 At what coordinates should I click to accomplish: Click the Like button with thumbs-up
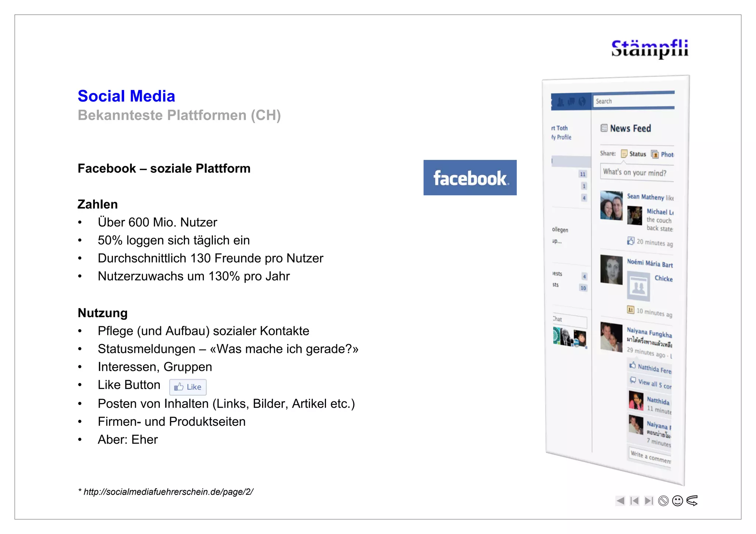(188, 387)
